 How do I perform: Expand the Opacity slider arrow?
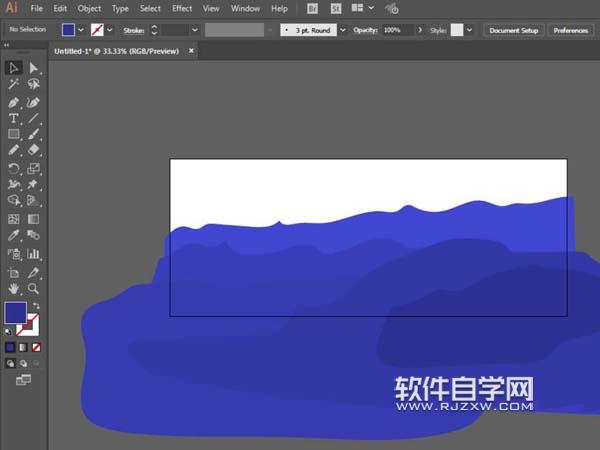pyautogui.click(x=420, y=30)
